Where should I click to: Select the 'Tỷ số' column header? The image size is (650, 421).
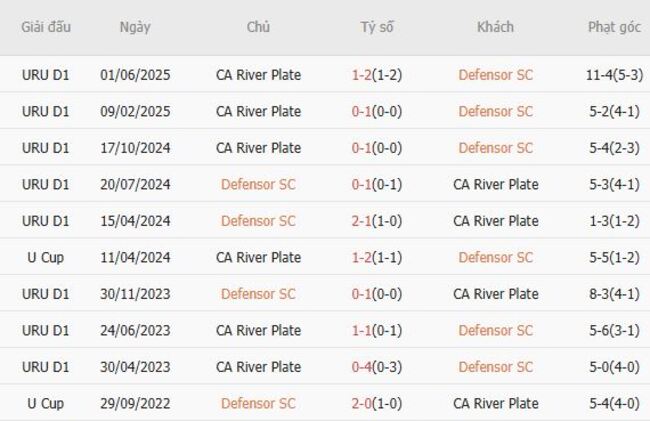377,27
